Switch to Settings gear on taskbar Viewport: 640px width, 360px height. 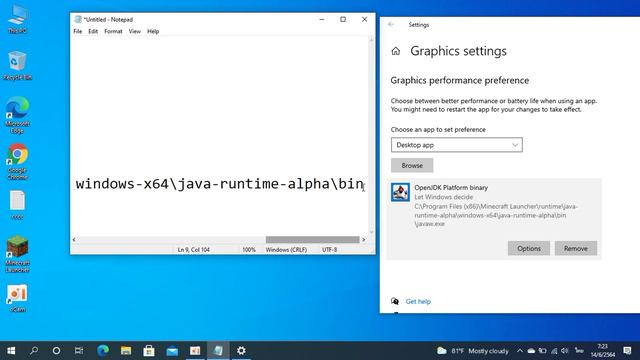pyautogui.click(x=241, y=351)
